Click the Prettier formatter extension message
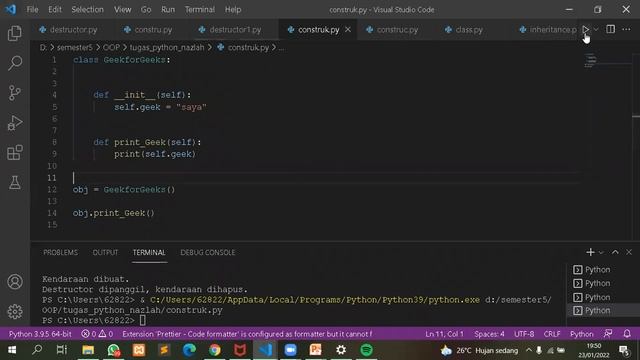The image size is (640, 360). point(247,334)
